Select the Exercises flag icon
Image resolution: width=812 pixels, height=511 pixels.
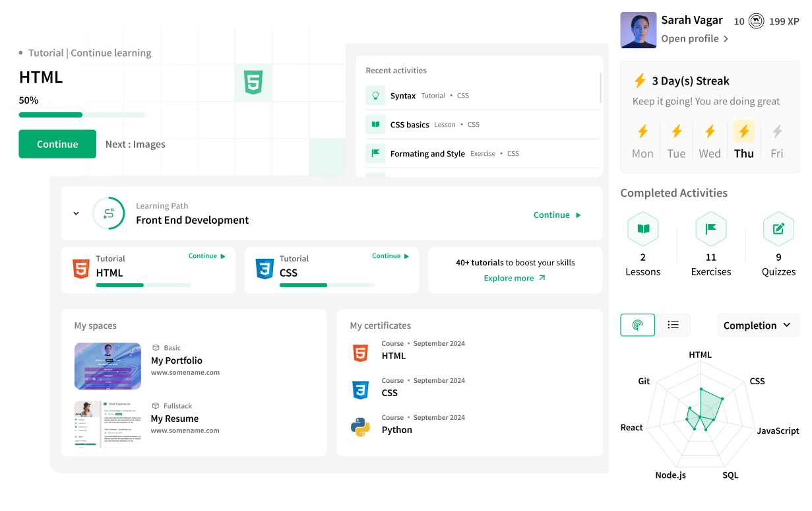[x=711, y=228]
